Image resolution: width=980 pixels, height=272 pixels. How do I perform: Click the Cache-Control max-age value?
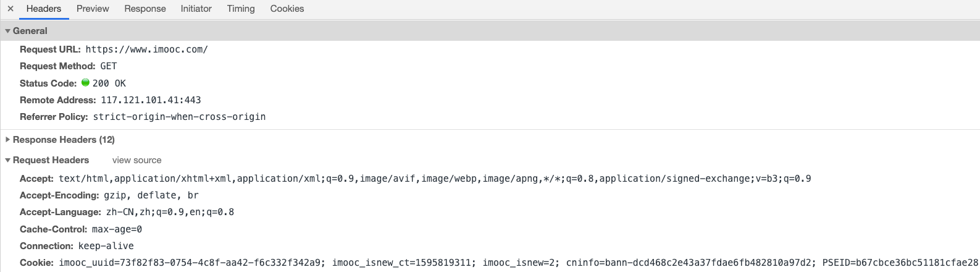tap(117, 229)
